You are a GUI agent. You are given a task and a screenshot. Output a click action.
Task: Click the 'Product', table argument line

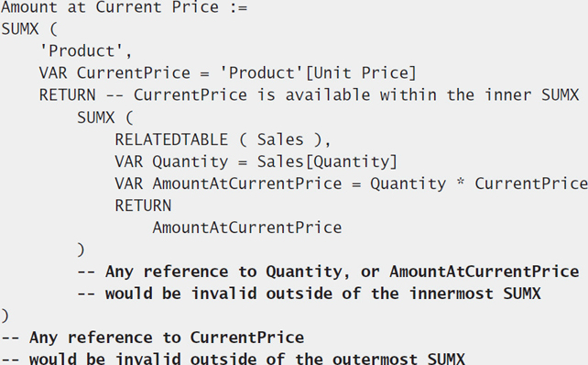[86, 51]
